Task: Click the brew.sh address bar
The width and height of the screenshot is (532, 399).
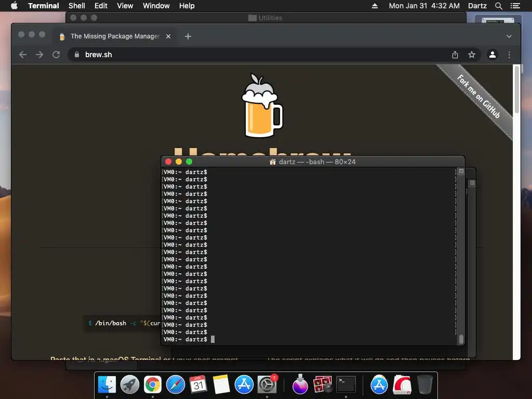Action: (261, 55)
